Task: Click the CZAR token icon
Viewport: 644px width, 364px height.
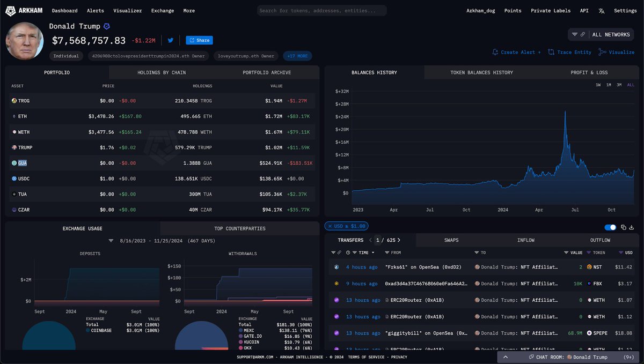Action: (x=14, y=210)
